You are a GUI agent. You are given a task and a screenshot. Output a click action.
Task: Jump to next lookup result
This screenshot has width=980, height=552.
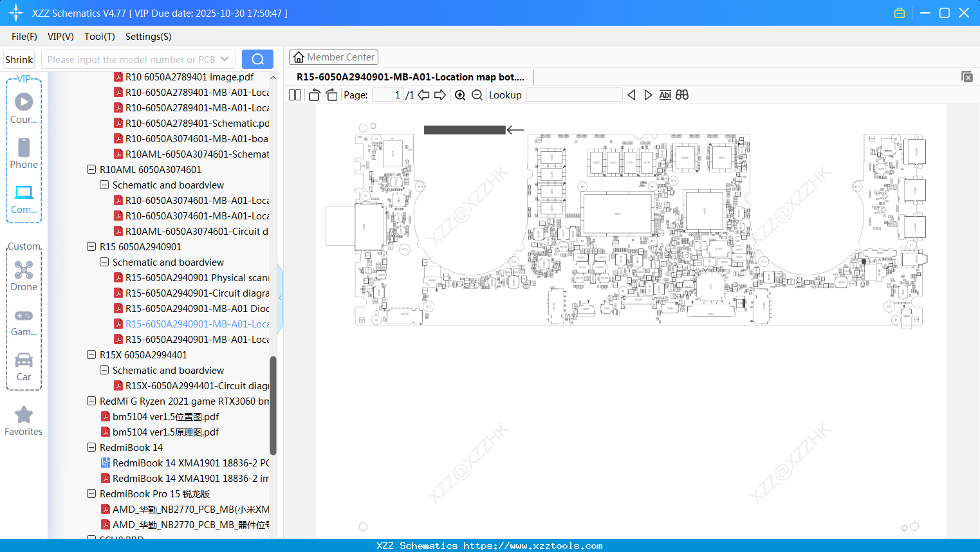(x=648, y=95)
